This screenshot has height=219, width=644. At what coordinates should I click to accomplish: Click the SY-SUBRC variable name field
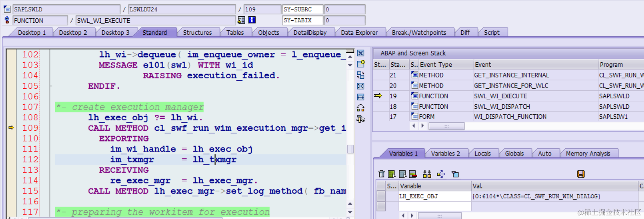pos(302,9)
